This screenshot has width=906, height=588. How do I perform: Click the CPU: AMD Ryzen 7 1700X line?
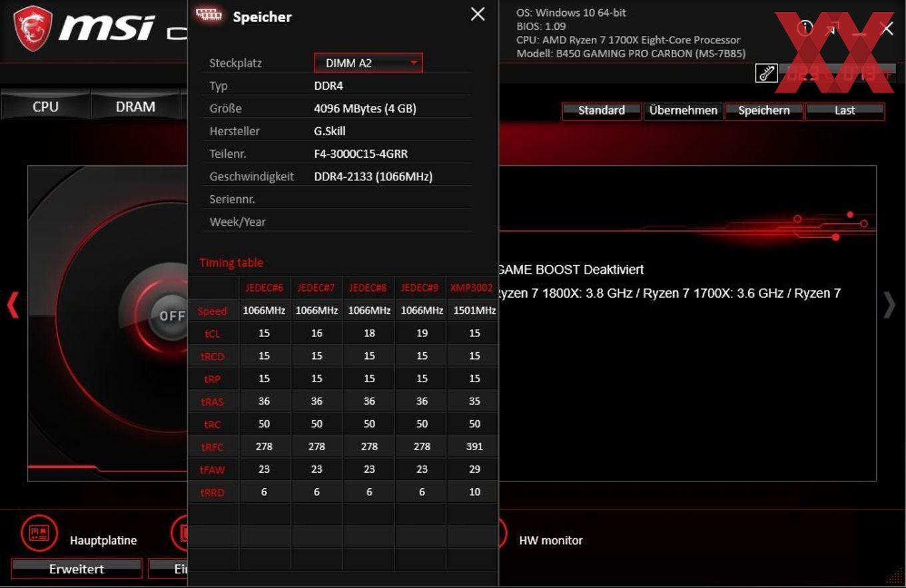tap(628, 40)
